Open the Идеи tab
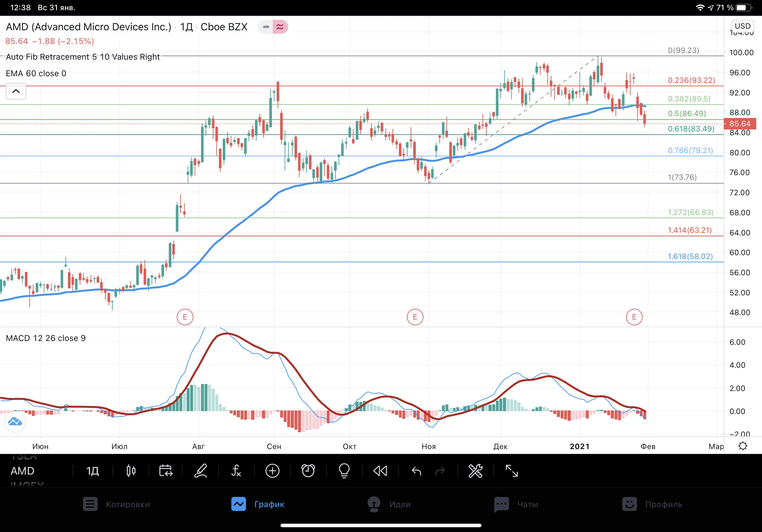Viewport: 762px width, 532px height. [389, 504]
